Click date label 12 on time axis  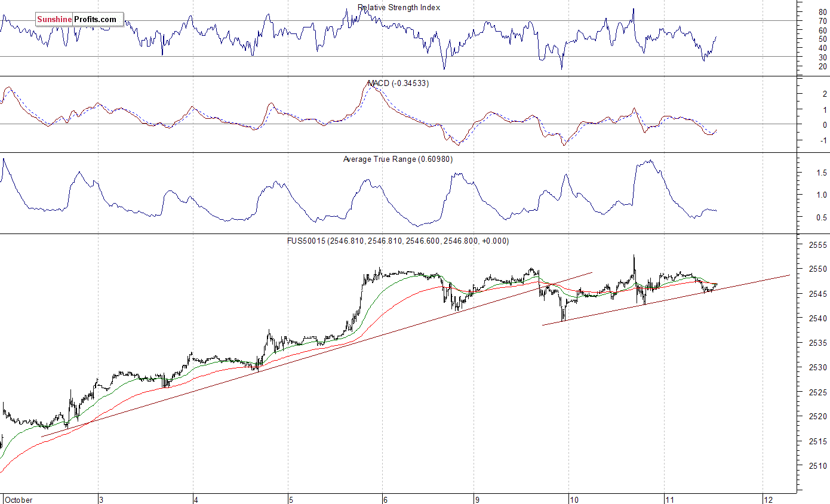coord(768,499)
